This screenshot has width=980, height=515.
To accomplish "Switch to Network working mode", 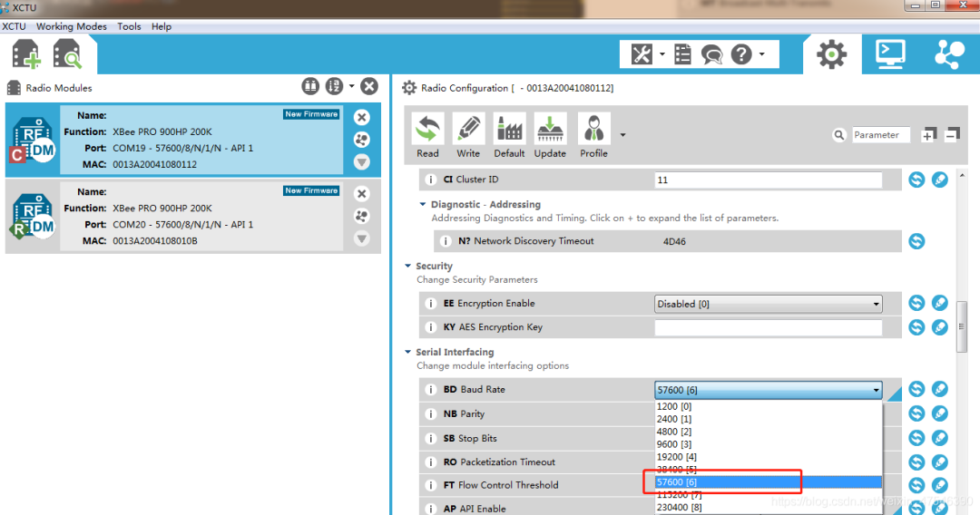I will (x=949, y=54).
